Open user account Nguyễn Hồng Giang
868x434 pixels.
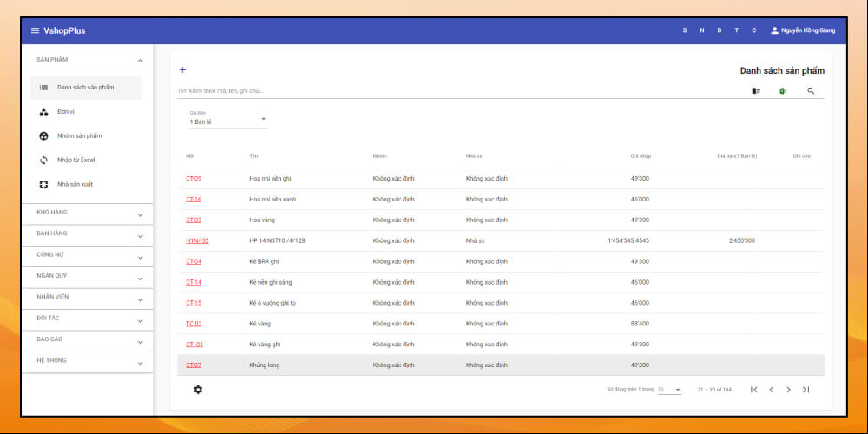[803, 30]
